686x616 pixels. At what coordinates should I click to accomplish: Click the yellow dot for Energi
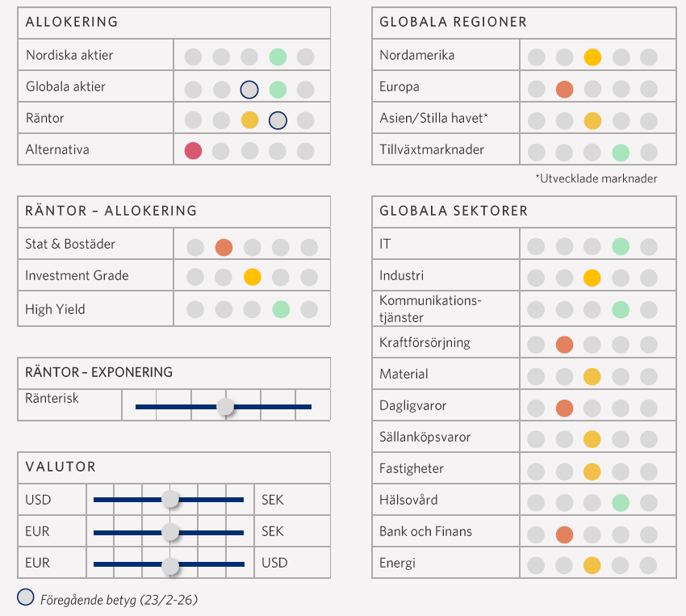(x=592, y=565)
